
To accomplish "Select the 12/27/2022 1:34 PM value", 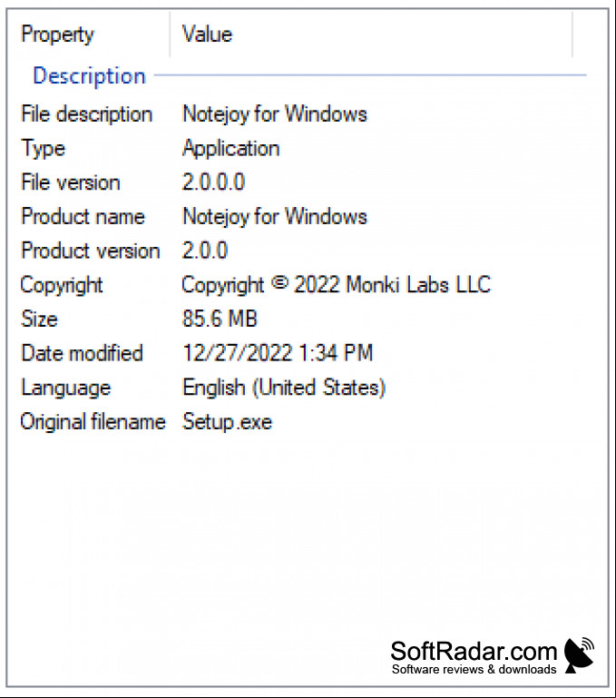I will coord(278,353).
